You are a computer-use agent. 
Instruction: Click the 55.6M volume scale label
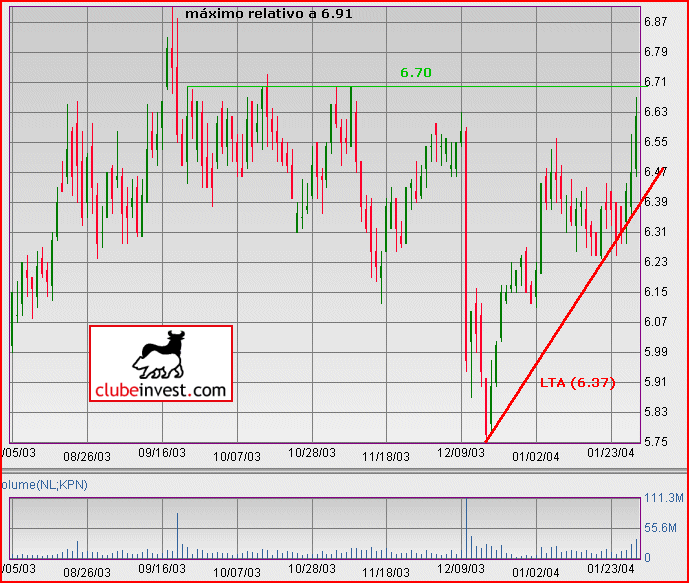click(x=660, y=527)
